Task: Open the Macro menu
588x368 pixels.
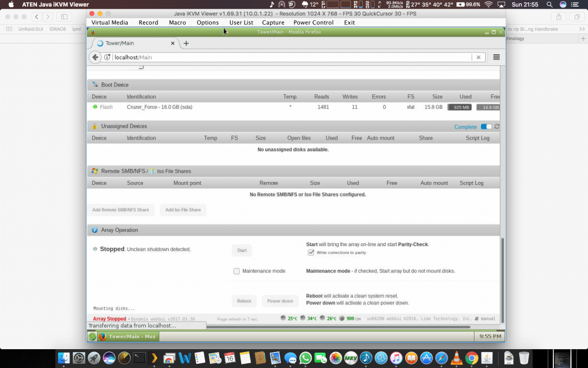Action: click(x=178, y=22)
